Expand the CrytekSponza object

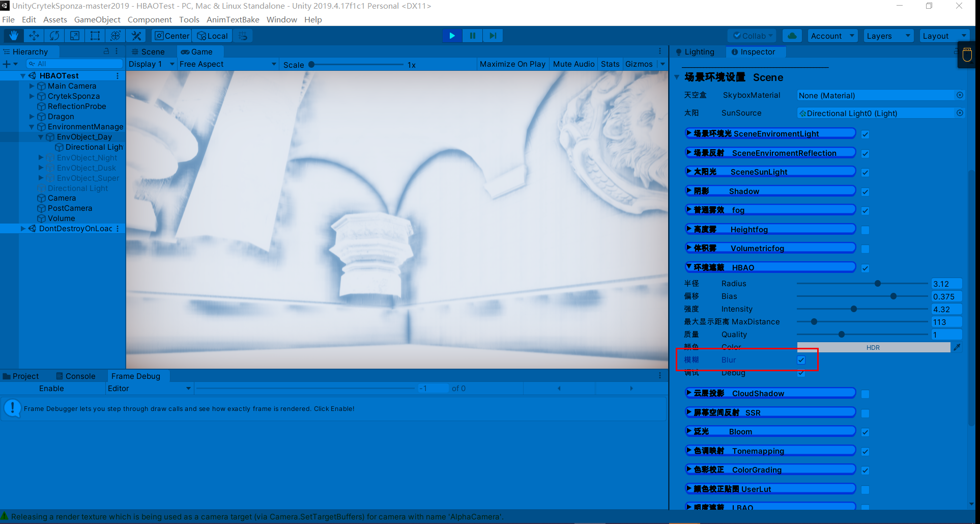click(x=32, y=96)
